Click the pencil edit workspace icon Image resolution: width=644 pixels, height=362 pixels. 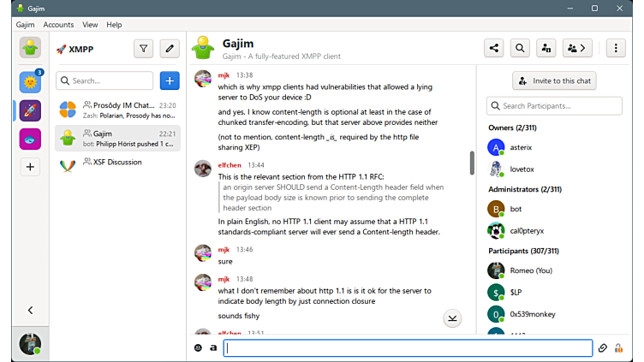170,49
